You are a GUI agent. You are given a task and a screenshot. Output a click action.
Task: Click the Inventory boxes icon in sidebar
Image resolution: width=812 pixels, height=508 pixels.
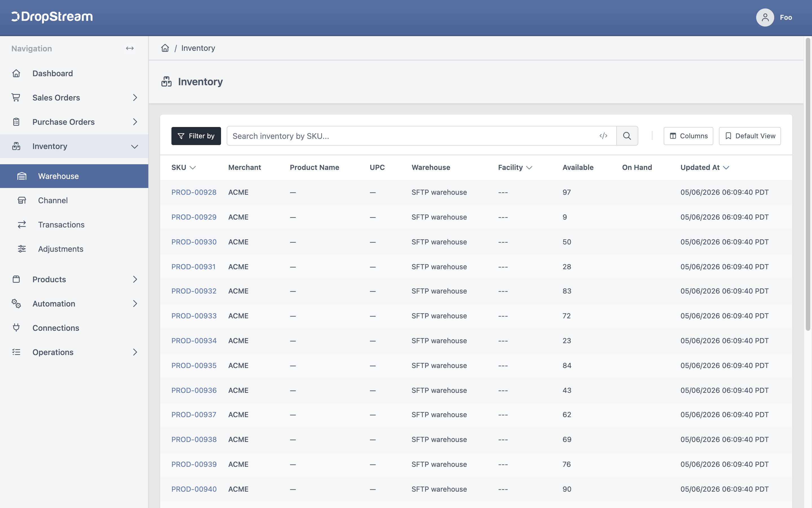click(x=16, y=146)
